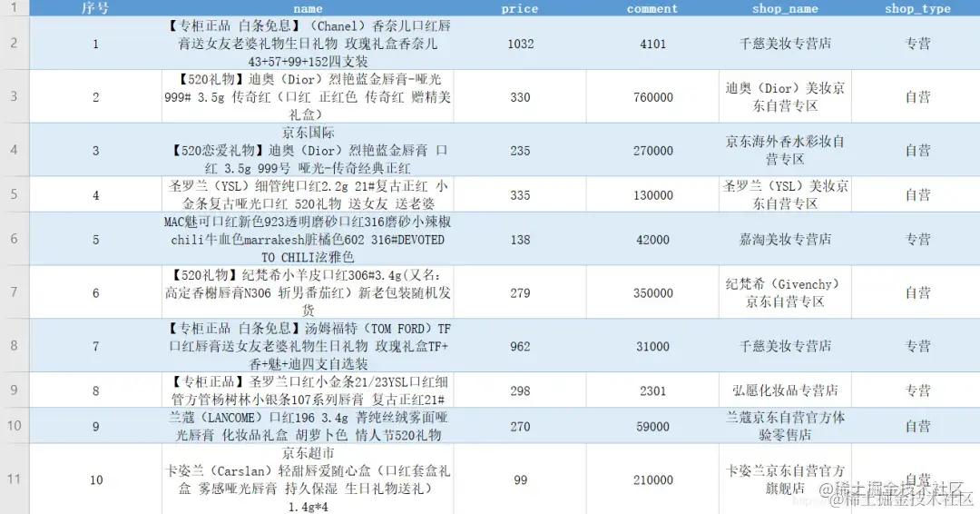Screen dimensions: 980x514
Task: Select price cell 298
Action: pyautogui.click(x=520, y=390)
